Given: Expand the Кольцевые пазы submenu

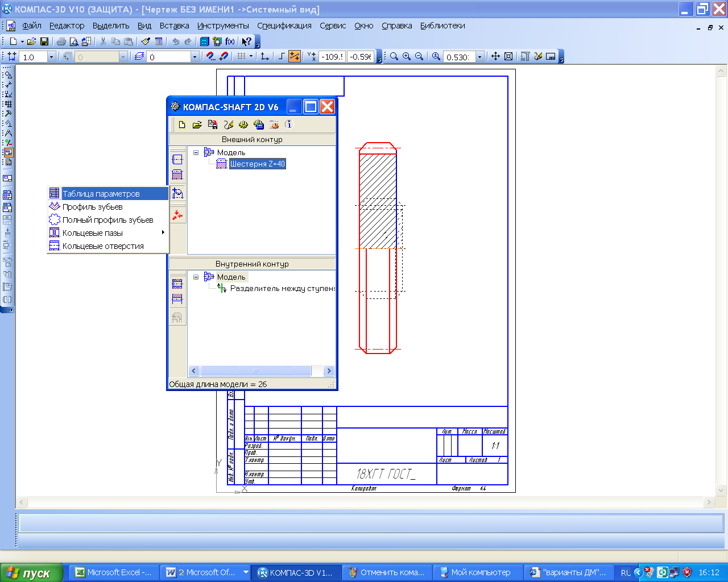Looking at the screenshot, I should [x=108, y=233].
